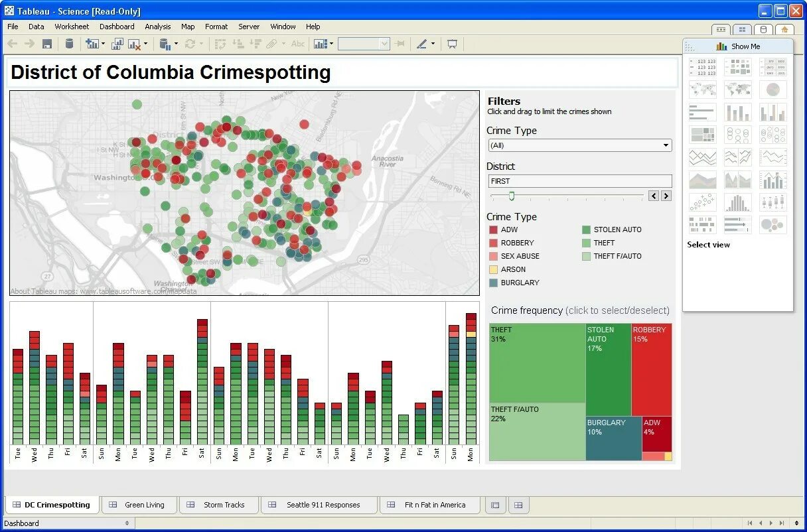Open the arrow next to Auto Updates icon
Image resolution: width=807 pixels, height=532 pixels.
tap(176, 44)
